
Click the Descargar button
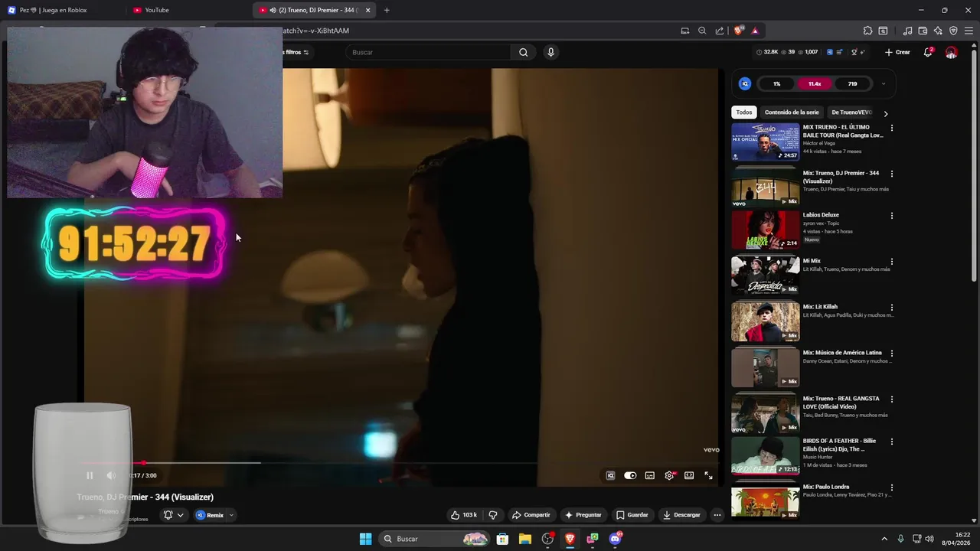[x=682, y=515]
